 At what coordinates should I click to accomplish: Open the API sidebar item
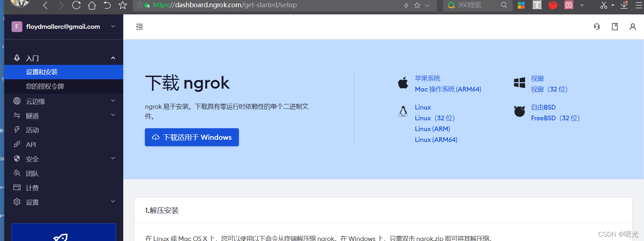[x=64, y=144]
